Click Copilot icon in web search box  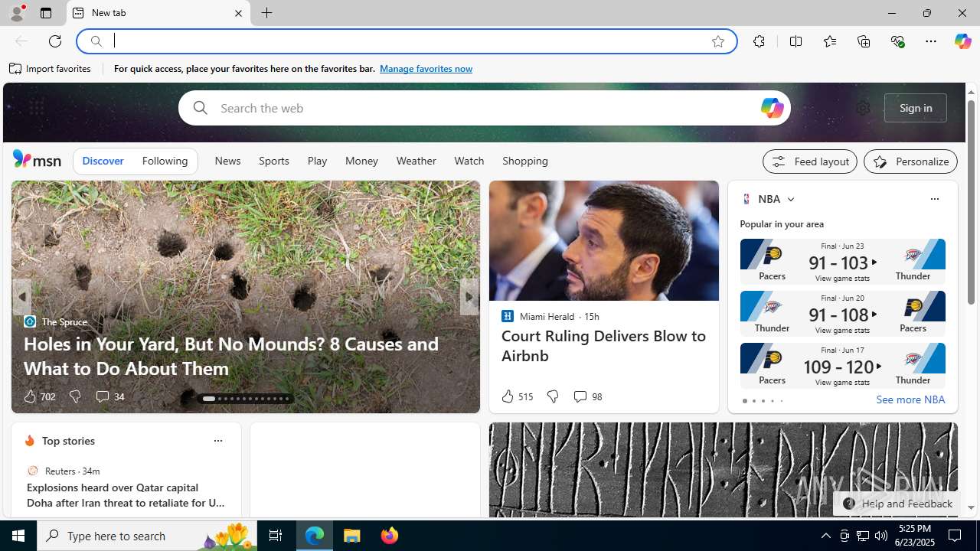pyautogui.click(x=772, y=108)
